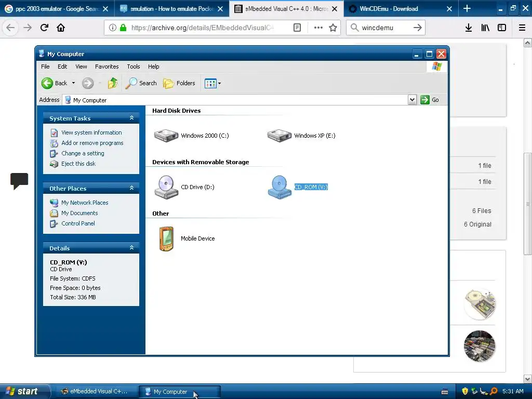Click Eject this disk link
Image resolution: width=532 pixels, height=399 pixels.
click(x=78, y=164)
